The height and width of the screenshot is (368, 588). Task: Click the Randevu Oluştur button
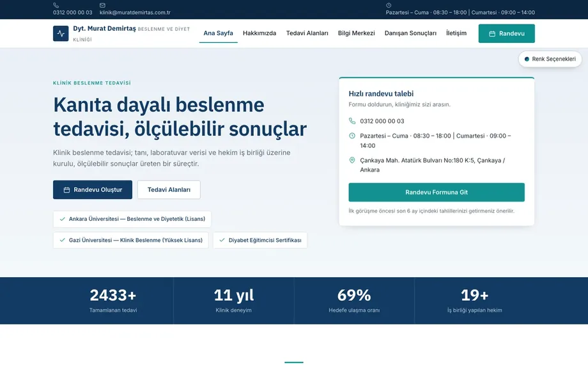point(93,189)
